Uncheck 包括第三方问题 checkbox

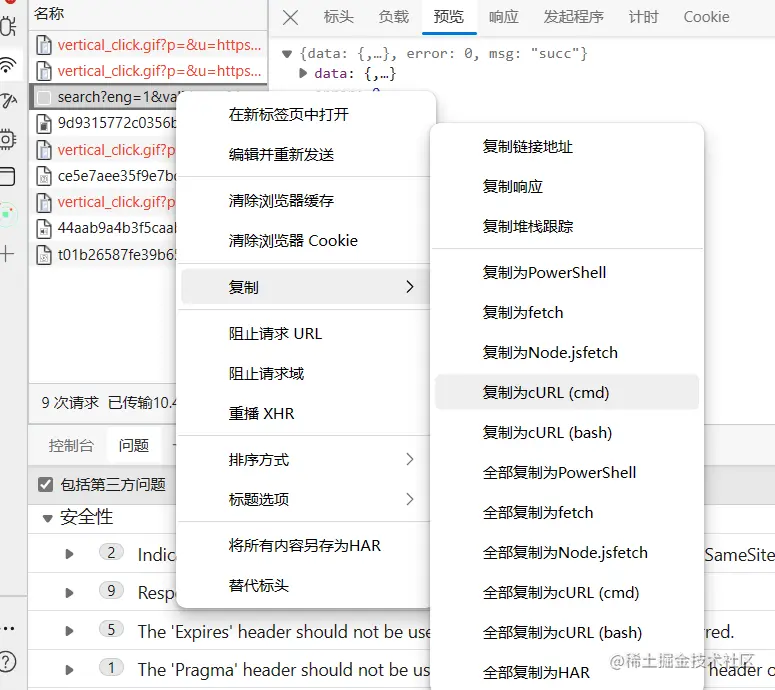(45, 484)
